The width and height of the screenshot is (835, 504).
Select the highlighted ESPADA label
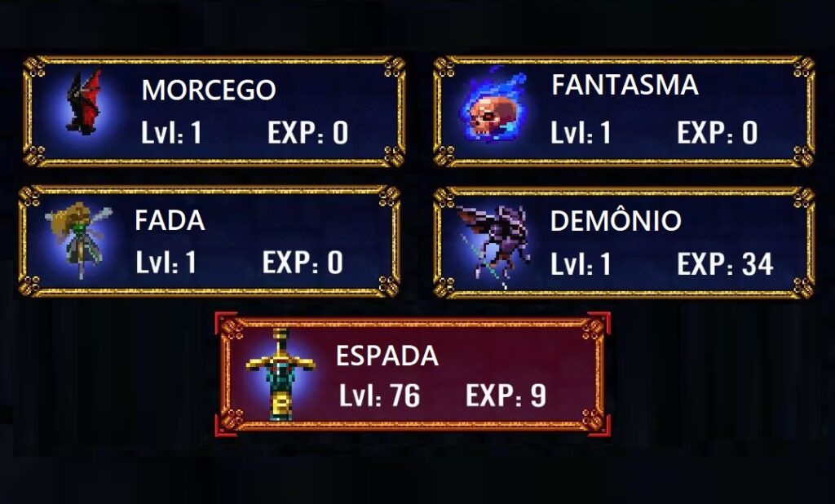(x=387, y=356)
